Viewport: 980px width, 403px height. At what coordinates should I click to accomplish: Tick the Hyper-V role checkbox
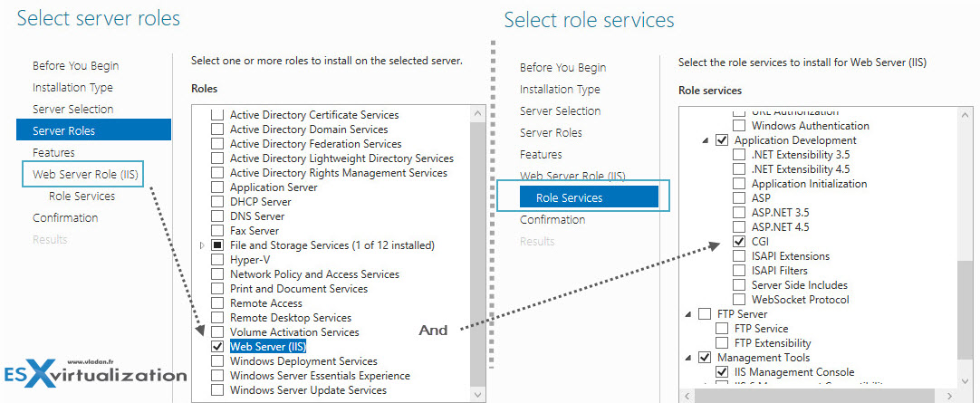pyautogui.click(x=216, y=259)
